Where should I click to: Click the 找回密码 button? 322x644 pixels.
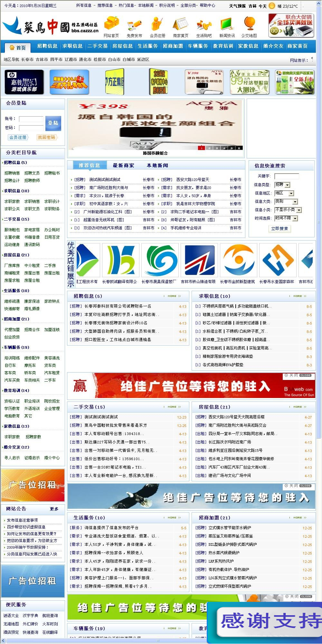pos(47,137)
